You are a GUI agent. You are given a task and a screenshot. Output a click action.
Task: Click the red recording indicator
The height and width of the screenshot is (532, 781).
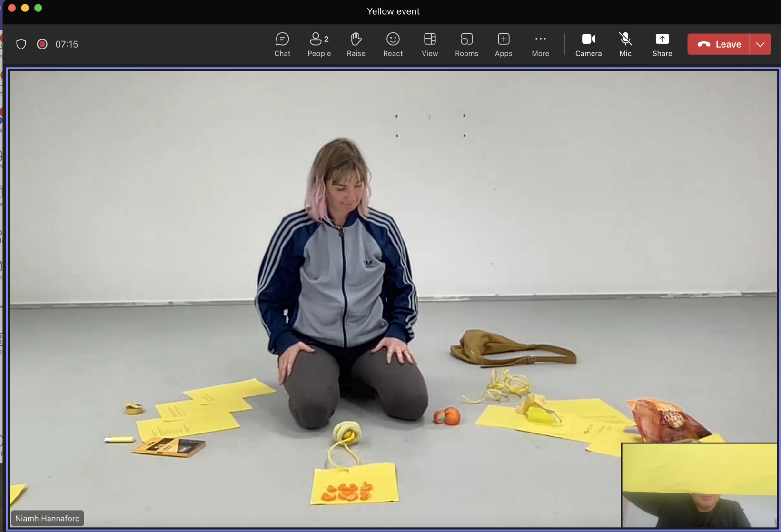(x=42, y=44)
